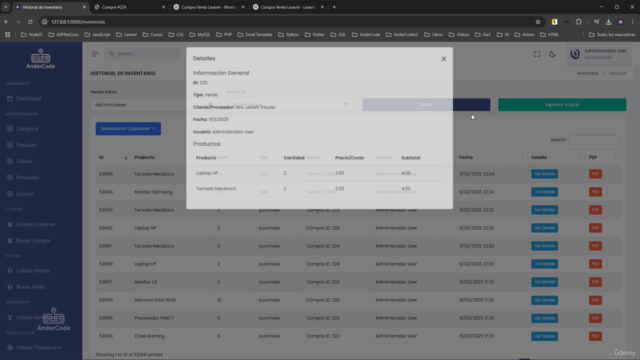
Task: Click browser back arrow
Action: click(6, 22)
